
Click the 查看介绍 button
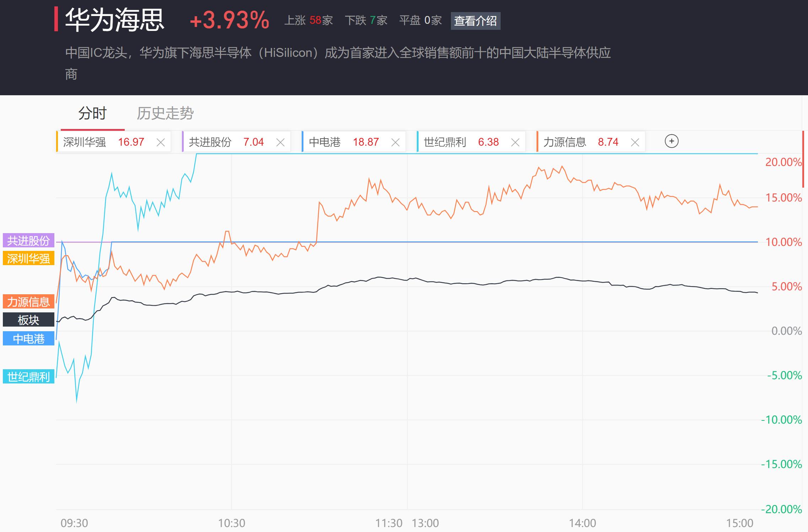pyautogui.click(x=475, y=21)
